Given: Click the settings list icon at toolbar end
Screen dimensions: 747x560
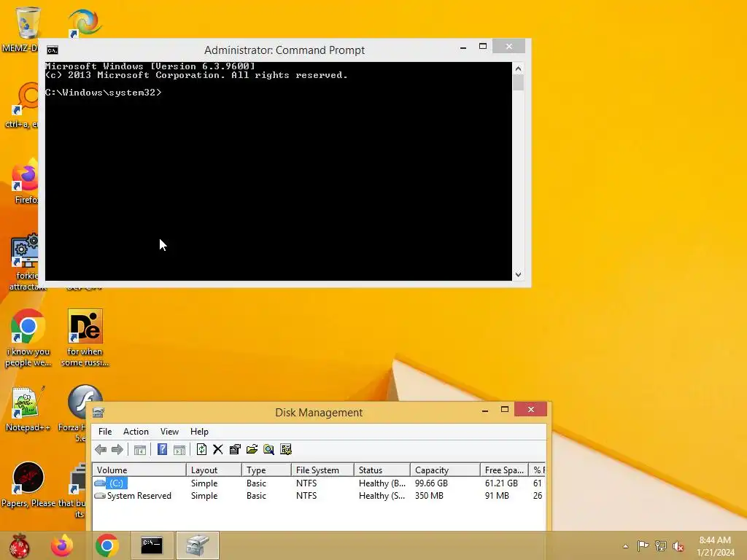Looking at the screenshot, I should 286,449.
